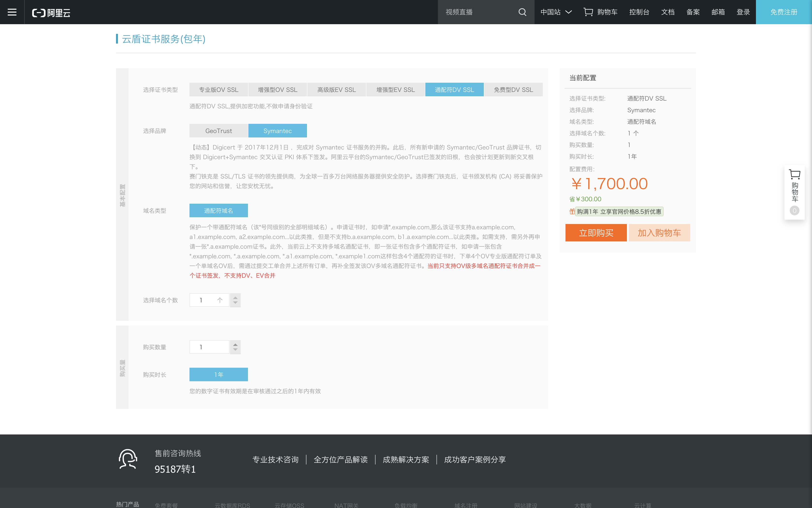The width and height of the screenshot is (812, 508).
Task: Click the 95187转1 hotline number
Action: [x=175, y=469]
